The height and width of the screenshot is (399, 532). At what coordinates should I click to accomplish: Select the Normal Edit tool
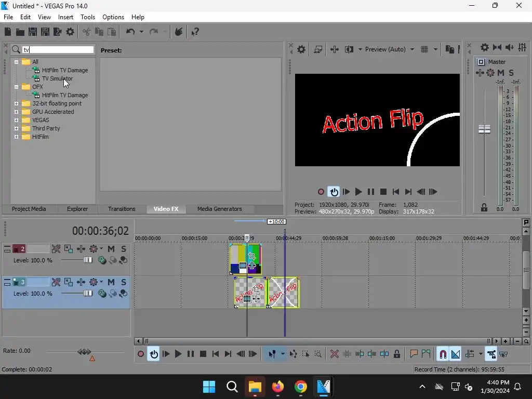point(272,354)
